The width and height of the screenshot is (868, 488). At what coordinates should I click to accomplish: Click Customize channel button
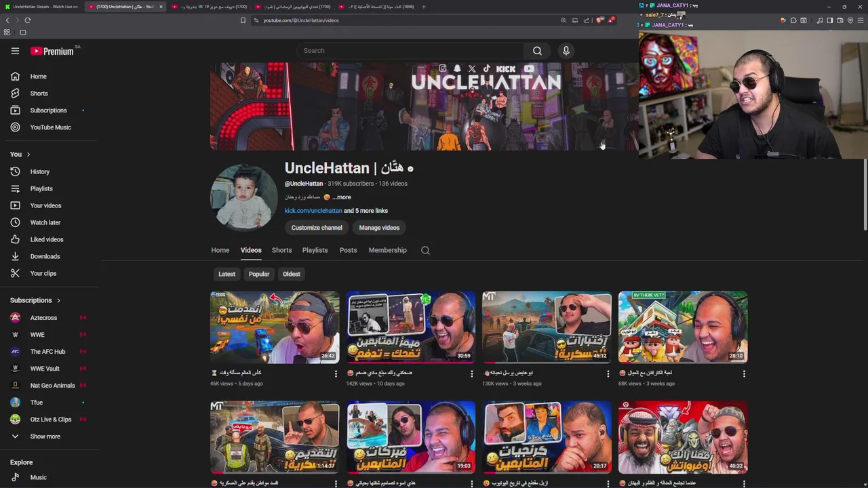317,228
